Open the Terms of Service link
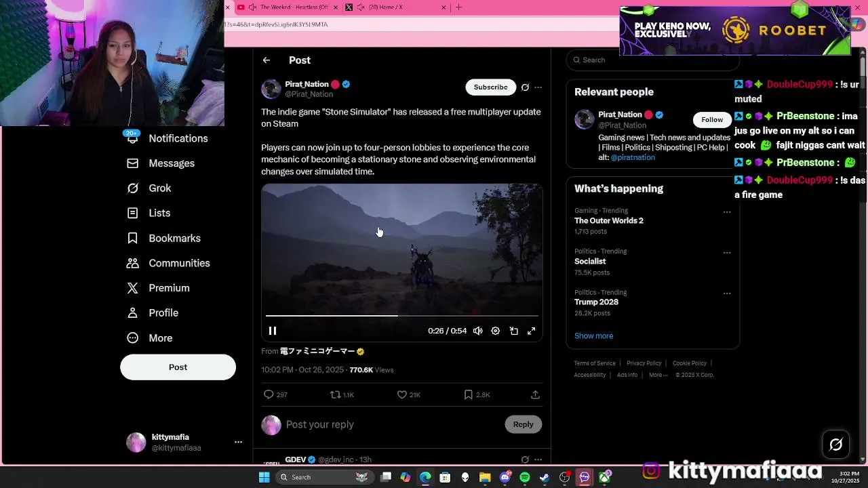This screenshot has height=488, width=868. (x=595, y=363)
